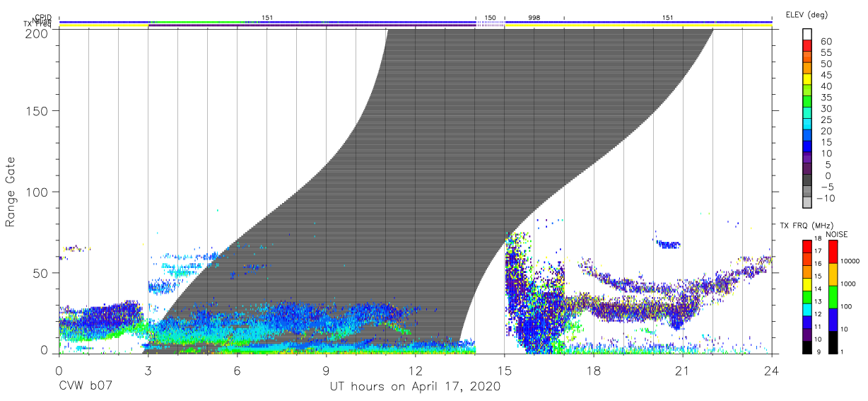Choose the cyan 20–25 degree ELEV swatch
Screen dimensions: 868x401
click(808, 125)
